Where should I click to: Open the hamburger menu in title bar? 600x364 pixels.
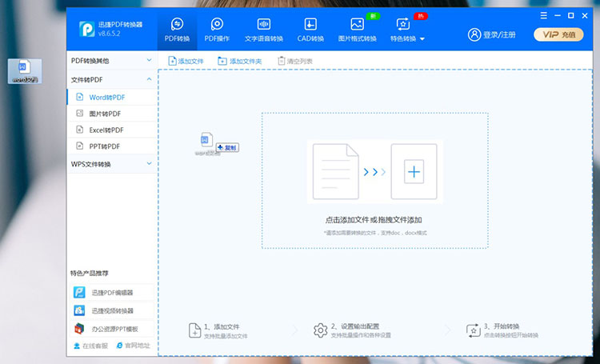[x=543, y=16]
